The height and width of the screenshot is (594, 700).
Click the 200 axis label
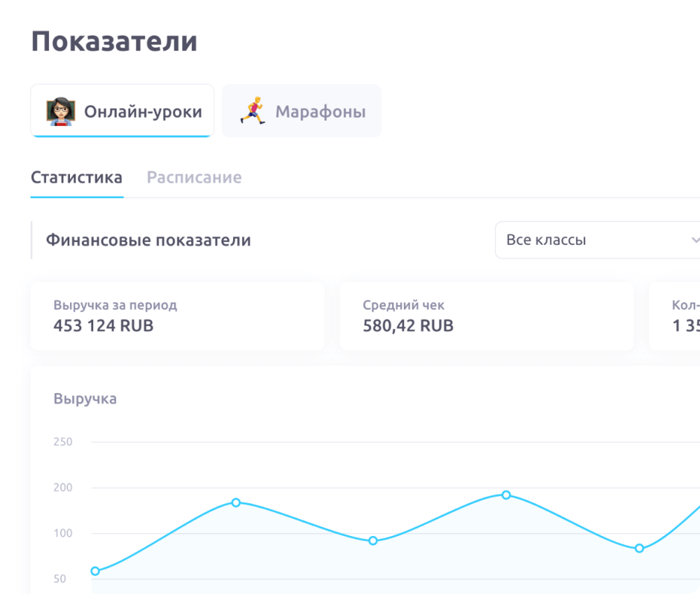click(63, 488)
